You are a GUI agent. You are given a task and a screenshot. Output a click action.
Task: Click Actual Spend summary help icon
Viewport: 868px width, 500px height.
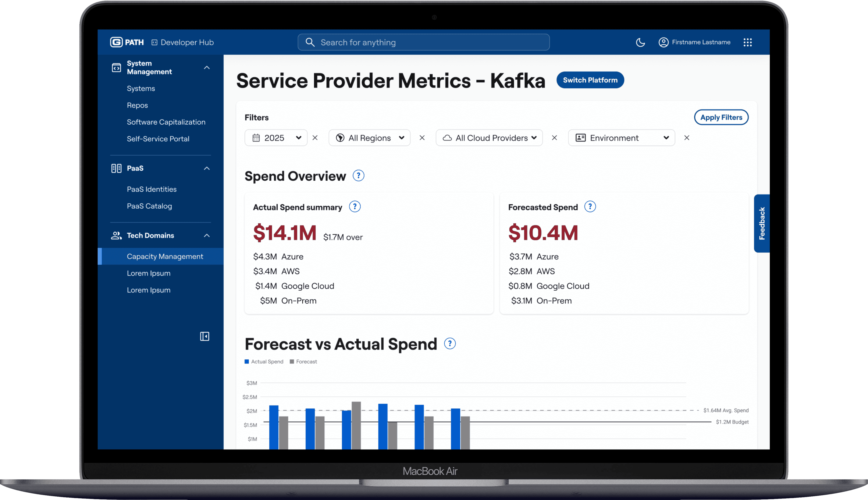pyautogui.click(x=355, y=207)
